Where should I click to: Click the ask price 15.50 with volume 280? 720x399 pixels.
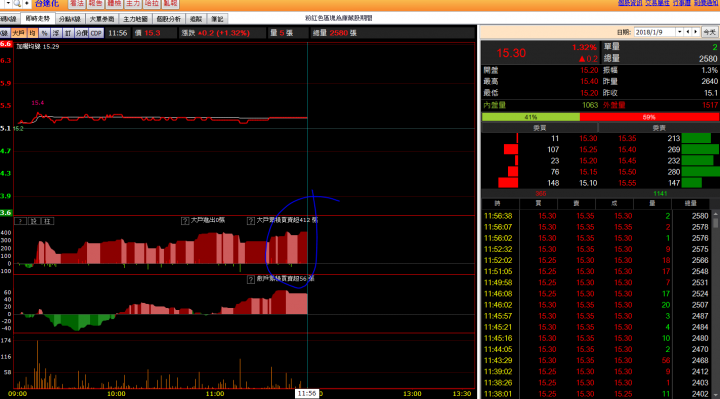(627, 172)
